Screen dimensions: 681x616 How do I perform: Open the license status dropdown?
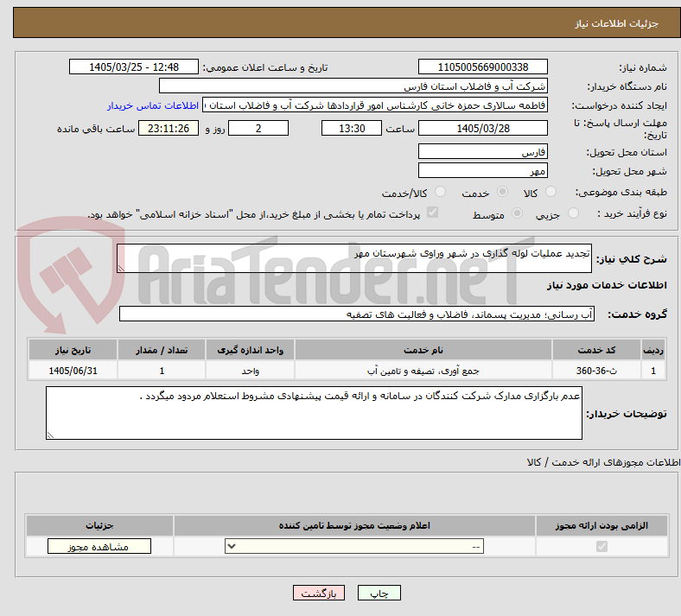click(354, 547)
